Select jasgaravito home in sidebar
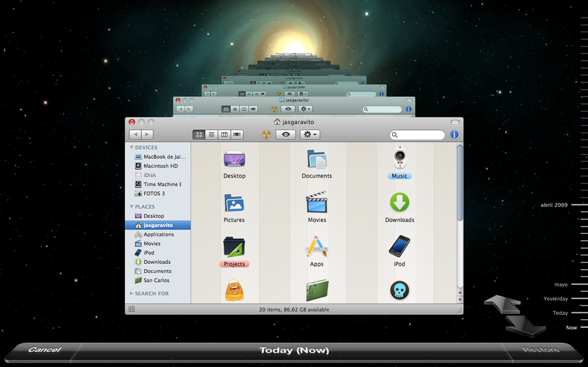Screen dimensions: 588x367 158,225
